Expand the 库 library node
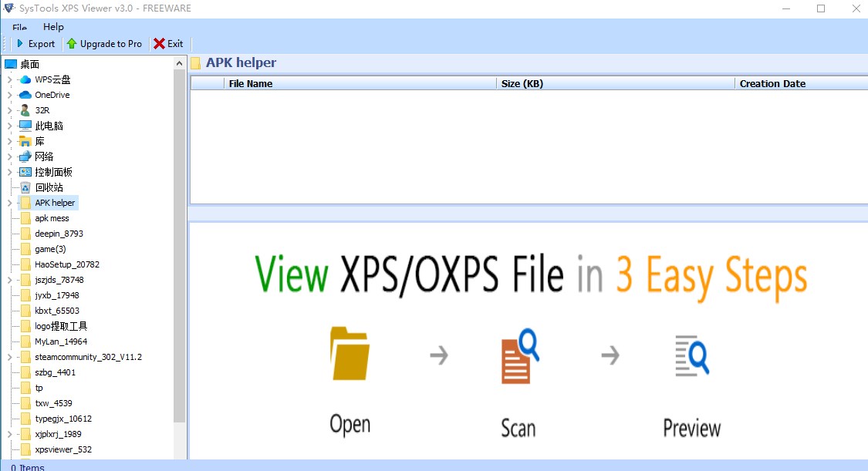Screen dimensions: 868x471 (x=9, y=141)
